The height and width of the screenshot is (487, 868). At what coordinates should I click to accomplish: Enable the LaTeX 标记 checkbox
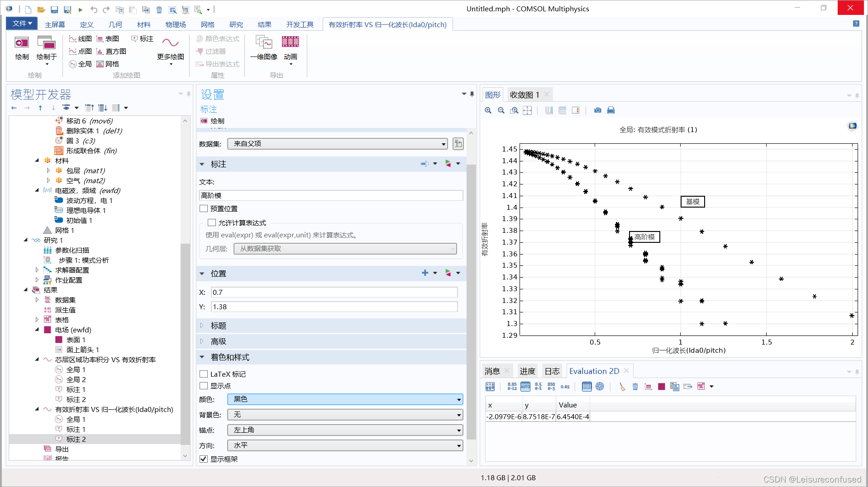click(x=204, y=374)
